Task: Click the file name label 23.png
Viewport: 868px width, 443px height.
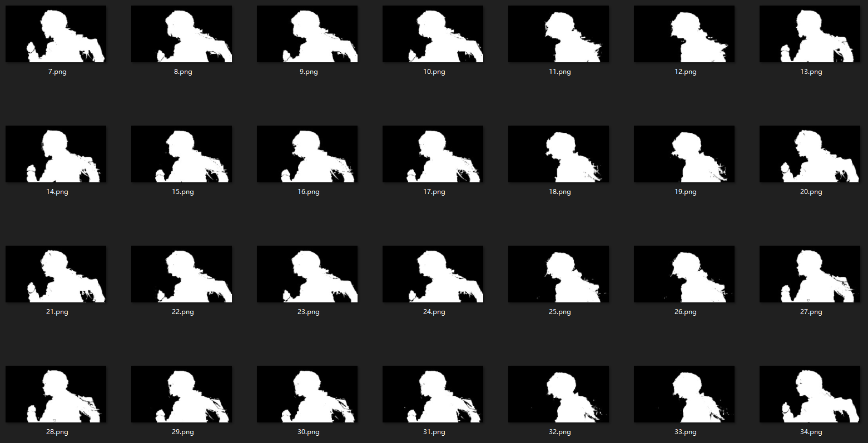Action: (309, 312)
